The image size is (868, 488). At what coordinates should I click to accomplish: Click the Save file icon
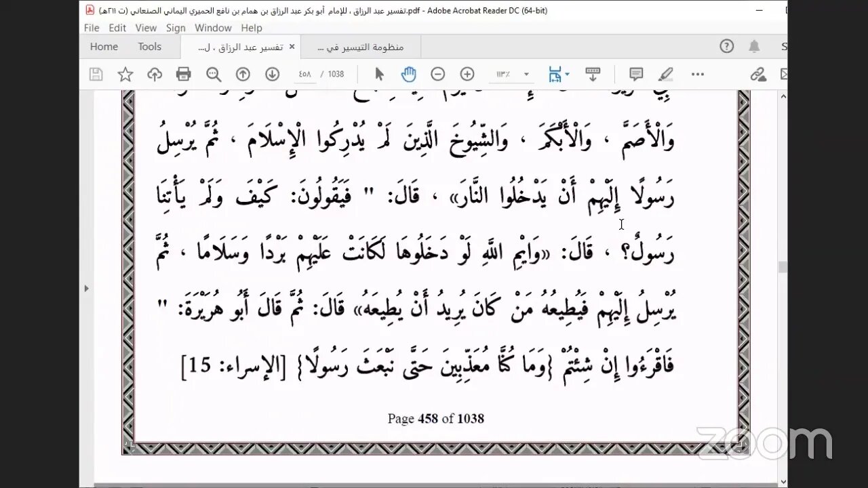96,75
